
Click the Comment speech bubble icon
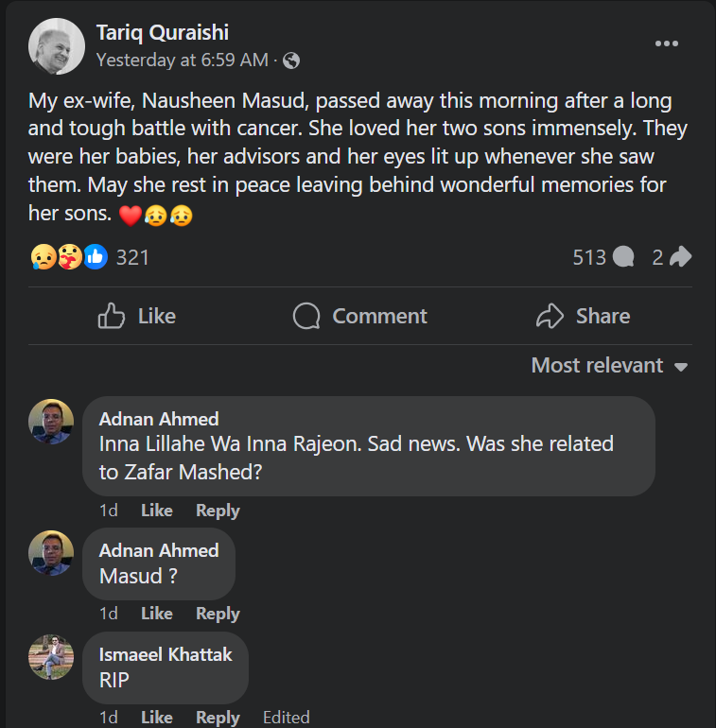[x=306, y=316]
